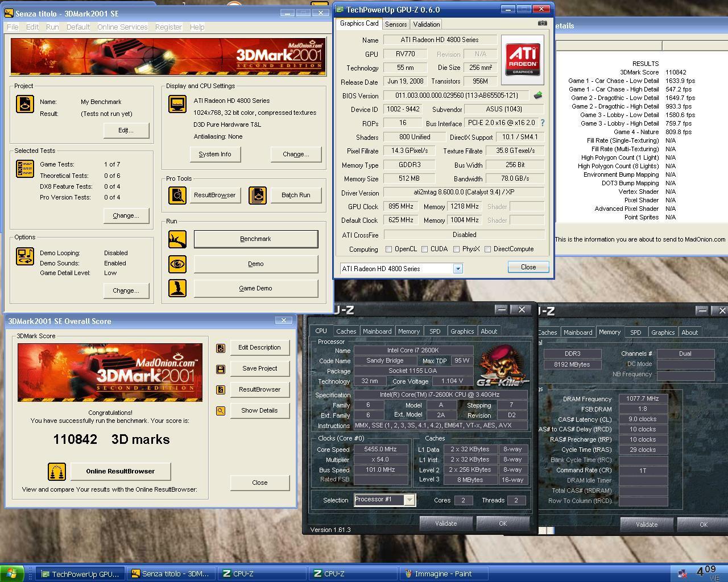Switch to the Mainboard tab in front CPU-Z
The width and height of the screenshot is (728, 582).
coord(377,331)
